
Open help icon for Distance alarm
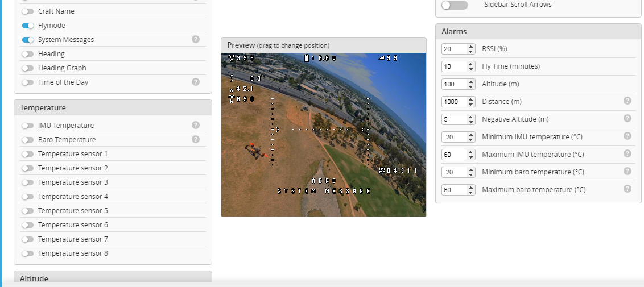pyautogui.click(x=627, y=101)
